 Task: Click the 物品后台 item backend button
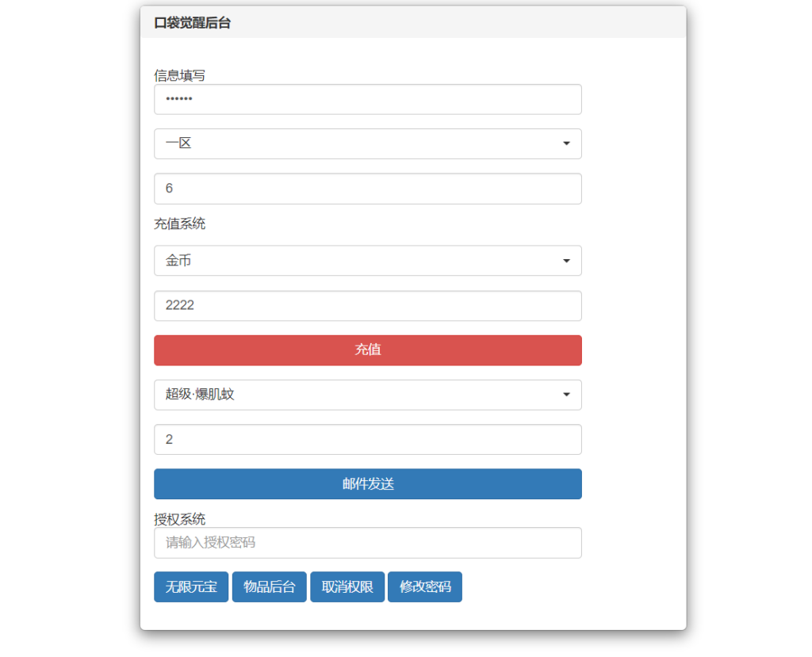coord(269,586)
